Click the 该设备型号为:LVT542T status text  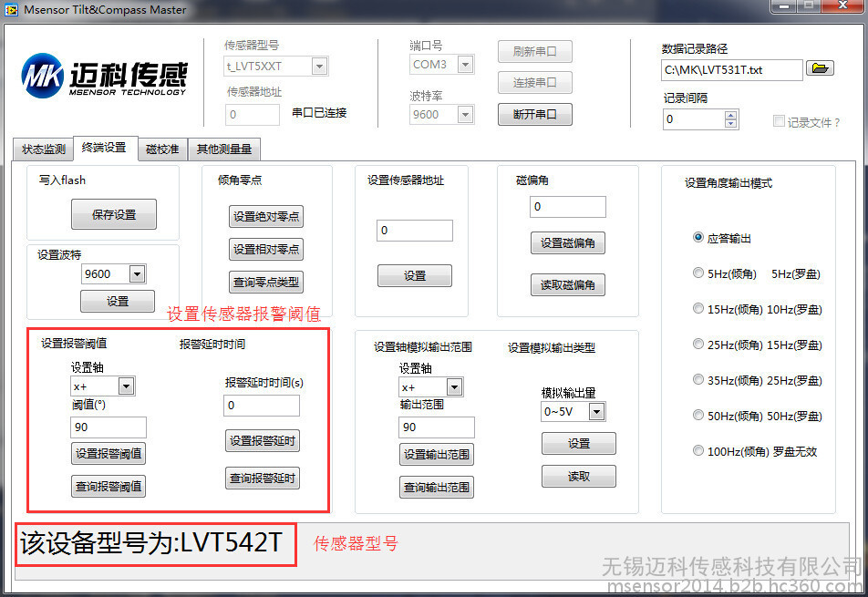tap(151, 543)
